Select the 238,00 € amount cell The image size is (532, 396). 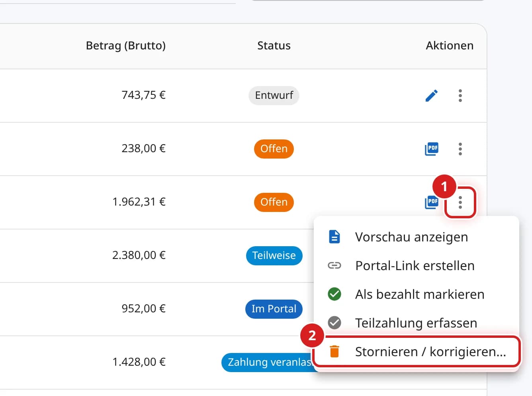[x=143, y=149]
